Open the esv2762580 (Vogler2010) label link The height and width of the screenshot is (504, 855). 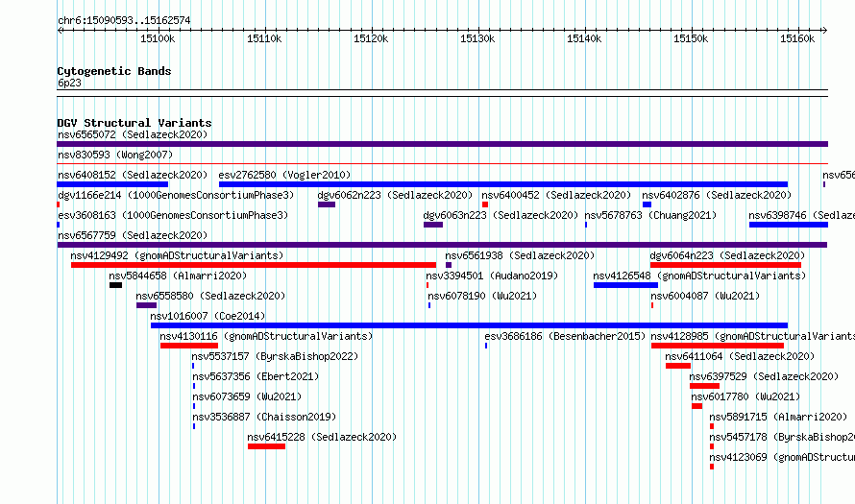click(x=284, y=175)
